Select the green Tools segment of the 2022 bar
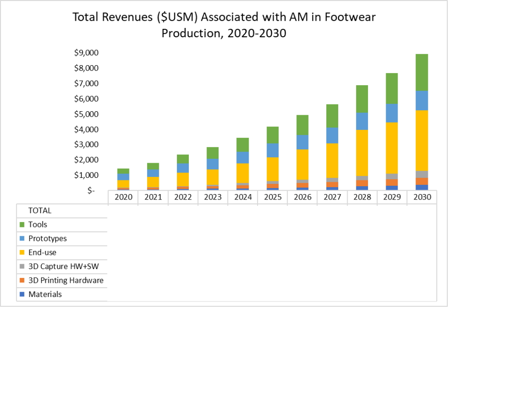The height and width of the screenshot is (399, 532). [x=183, y=159]
